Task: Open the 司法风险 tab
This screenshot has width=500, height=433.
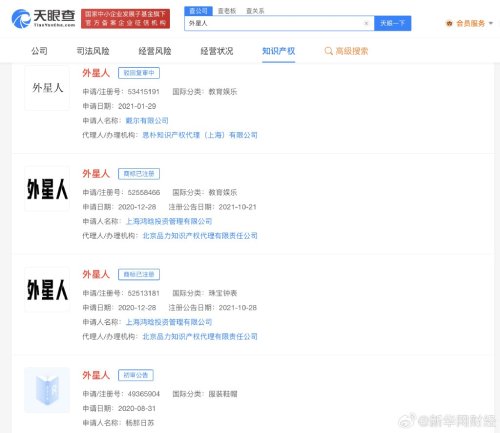Action: pos(93,51)
